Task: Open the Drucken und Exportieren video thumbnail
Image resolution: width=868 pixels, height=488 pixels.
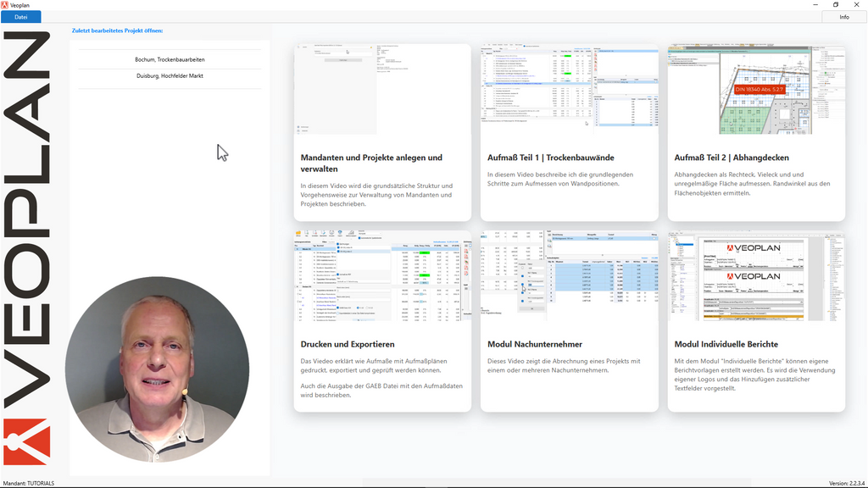Action: pyautogui.click(x=382, y=275)
